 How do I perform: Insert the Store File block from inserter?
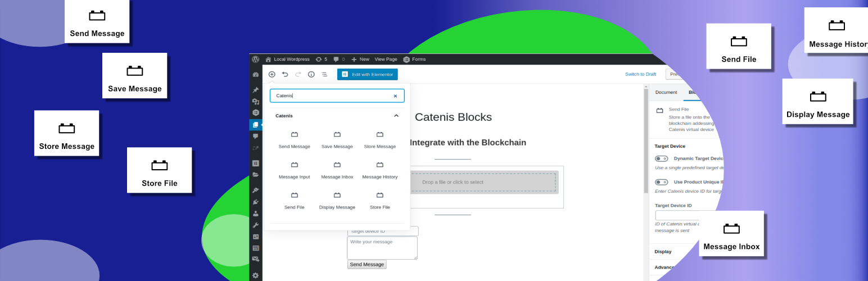(379, 201)
